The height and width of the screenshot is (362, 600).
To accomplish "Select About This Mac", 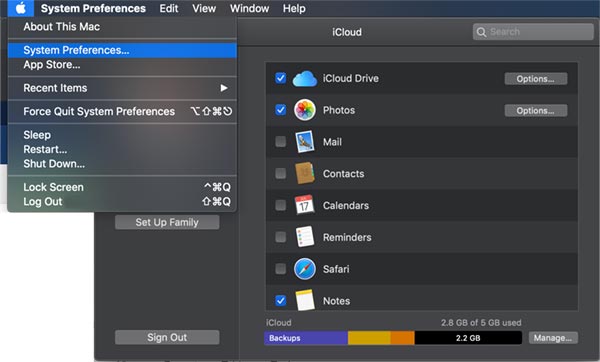I will tap(122, 27).
